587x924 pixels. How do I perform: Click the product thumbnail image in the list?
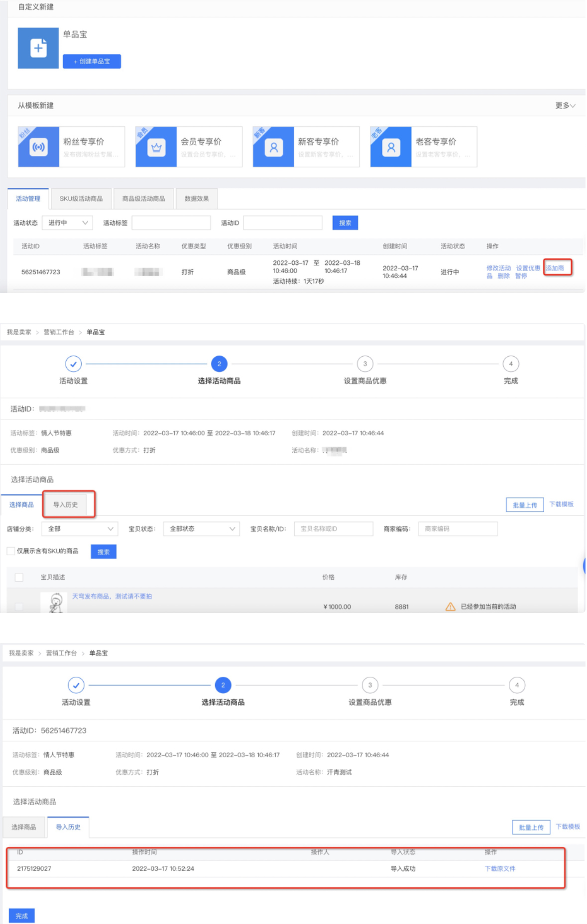coord(54,603)
